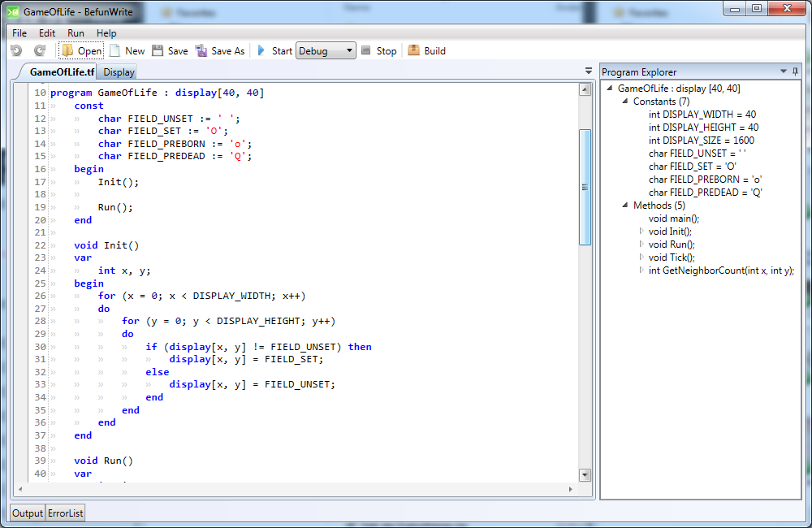Screen dimensions: 812x528
Task: Open the Output panel tab
Action: 27,513
